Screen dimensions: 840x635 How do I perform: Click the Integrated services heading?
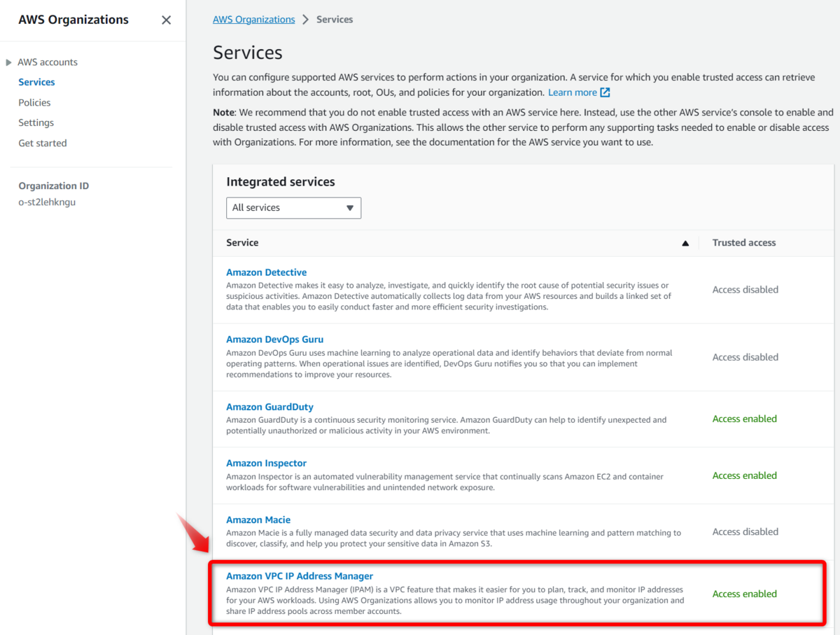[281, 182]
